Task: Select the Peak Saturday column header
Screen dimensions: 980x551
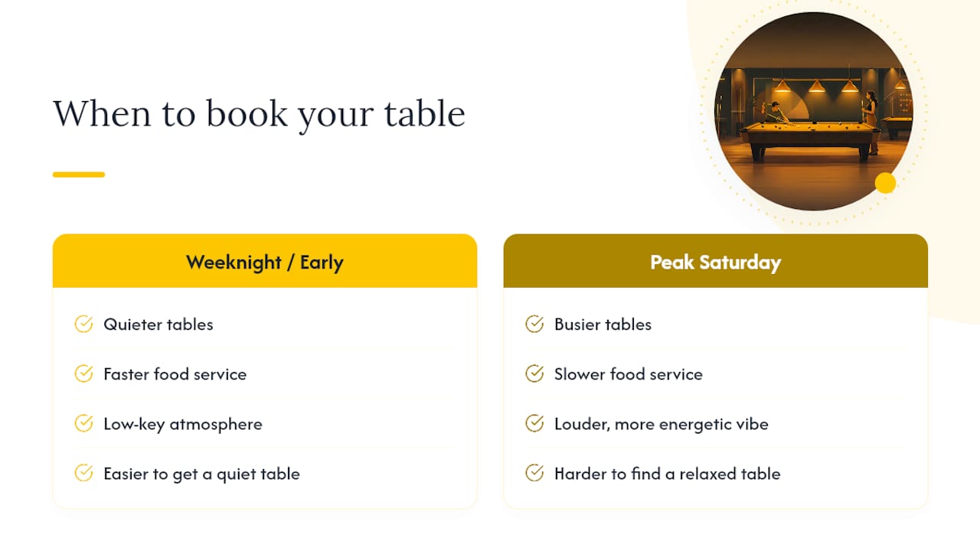Action: (x=716, y=261)
